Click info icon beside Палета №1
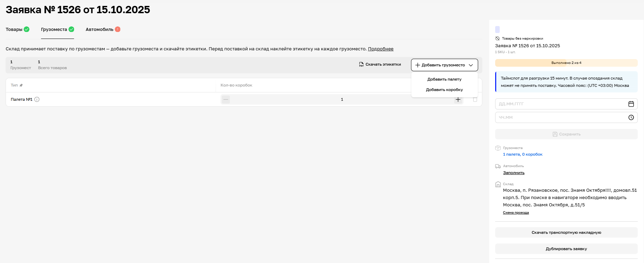Viewport: 644px width, 263px height. 37,99
